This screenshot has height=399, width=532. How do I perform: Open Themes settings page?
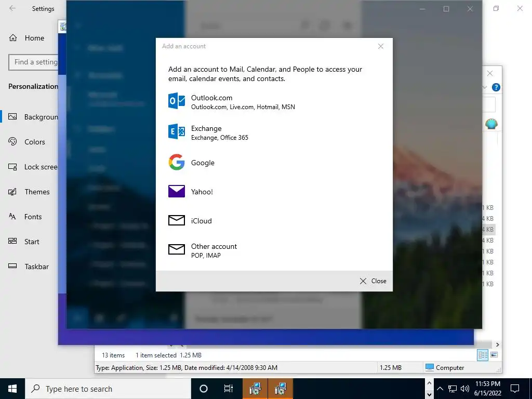pyautogui.click(x=29, y=192)
